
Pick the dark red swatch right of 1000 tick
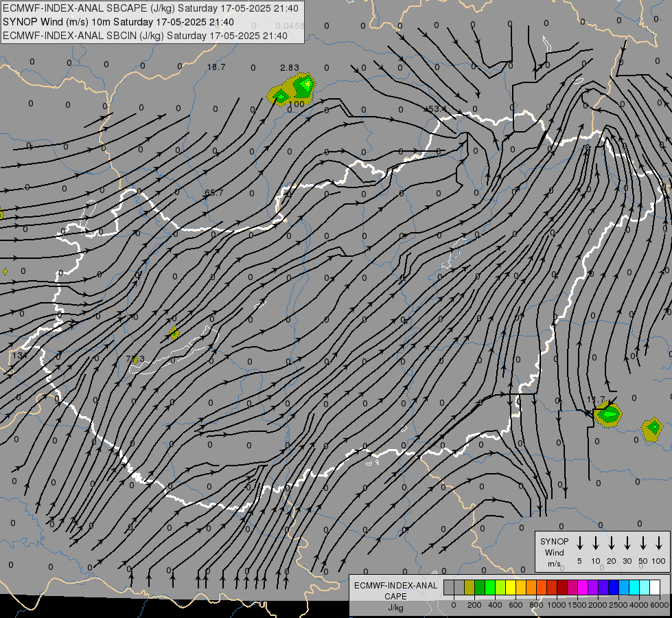pos(563,587)
